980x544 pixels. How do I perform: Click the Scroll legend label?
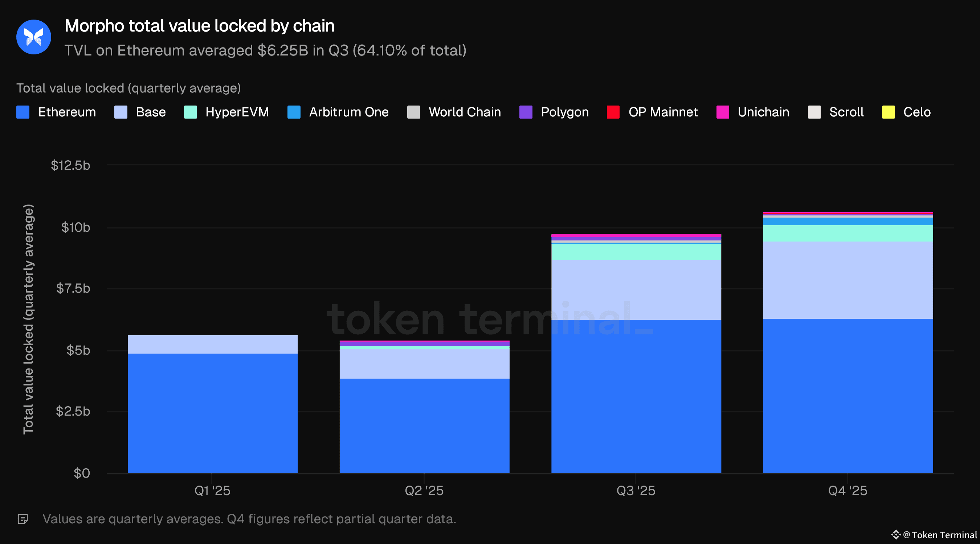[846, 112]
